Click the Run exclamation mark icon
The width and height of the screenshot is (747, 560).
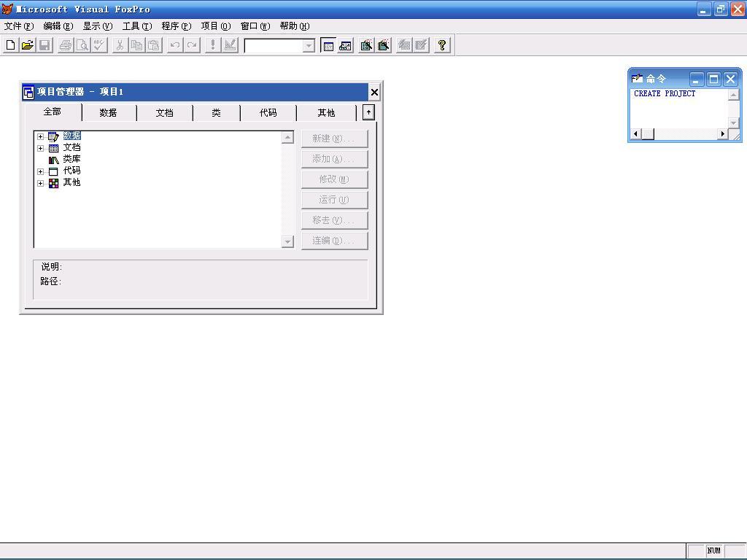(x=213, y=45)
